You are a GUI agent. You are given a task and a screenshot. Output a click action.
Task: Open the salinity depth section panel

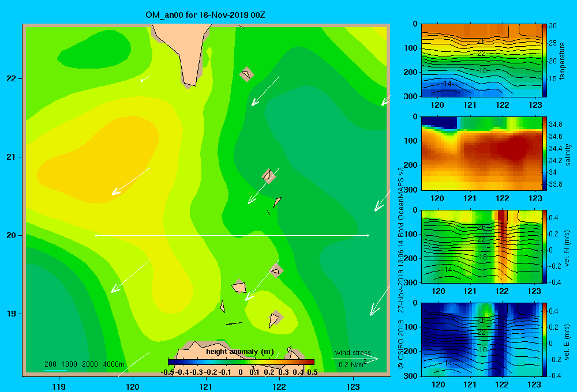pos(481,153)
